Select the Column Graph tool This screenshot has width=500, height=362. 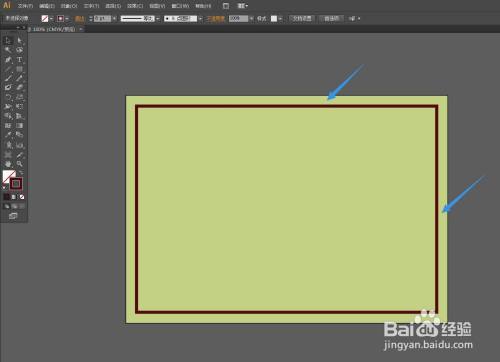tap(20, 145)
